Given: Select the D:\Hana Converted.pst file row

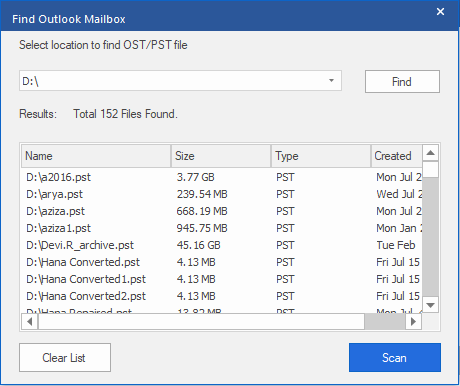Looking at the screenshot, I should tap(222, 262).
